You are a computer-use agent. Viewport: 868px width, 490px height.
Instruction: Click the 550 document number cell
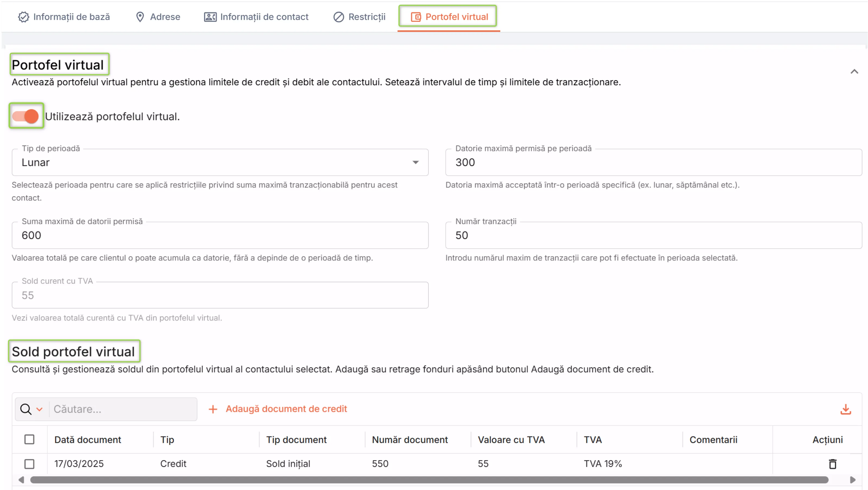[x=380, y=464]
